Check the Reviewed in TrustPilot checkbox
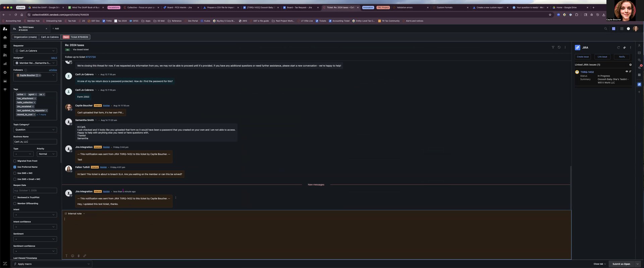644x268 pixels. [x=15, y=197]
